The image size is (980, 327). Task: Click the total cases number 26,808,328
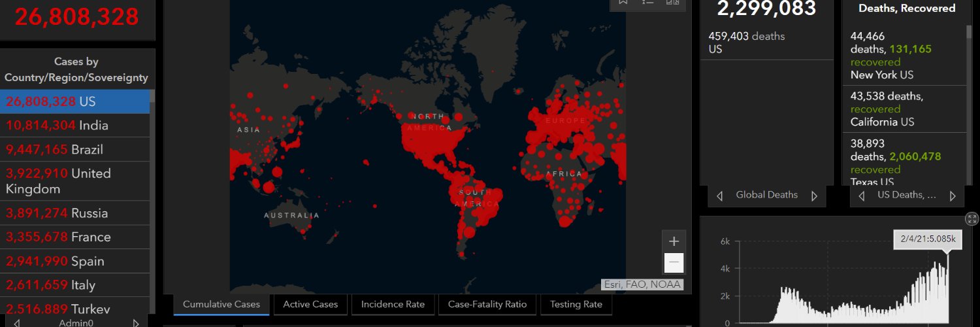(x=76, y=16)
